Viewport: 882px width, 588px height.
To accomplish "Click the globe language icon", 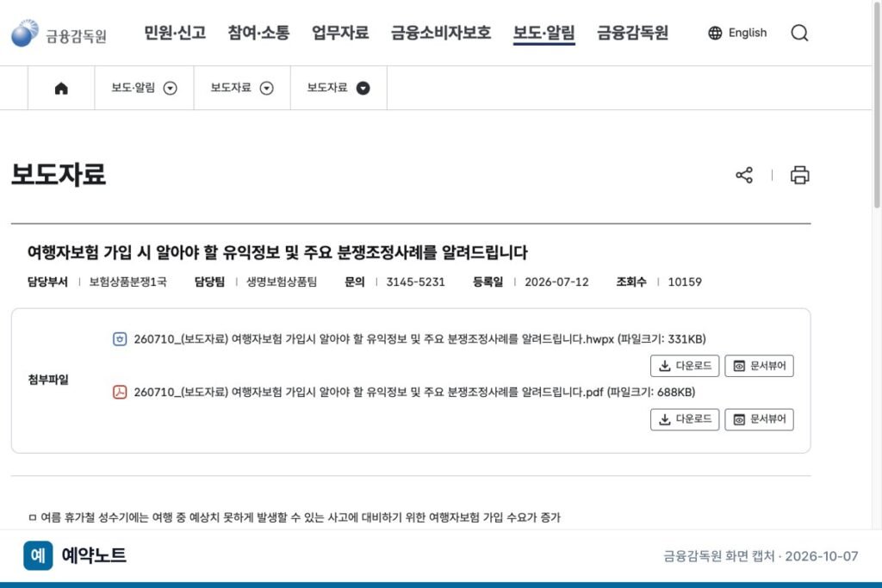I will click(715, 34).
